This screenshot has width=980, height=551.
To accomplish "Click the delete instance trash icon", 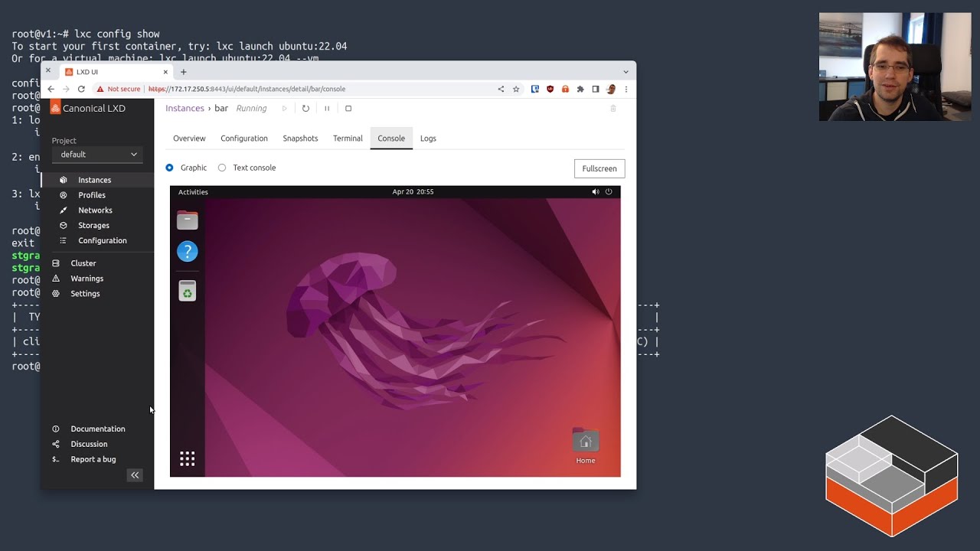I will pos(612,109).
